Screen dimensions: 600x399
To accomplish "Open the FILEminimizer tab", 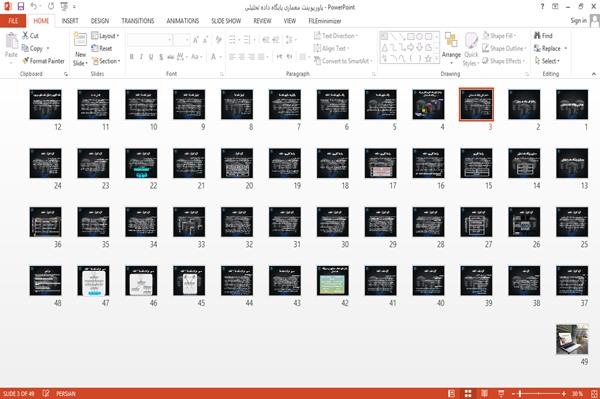I will 325,21.
